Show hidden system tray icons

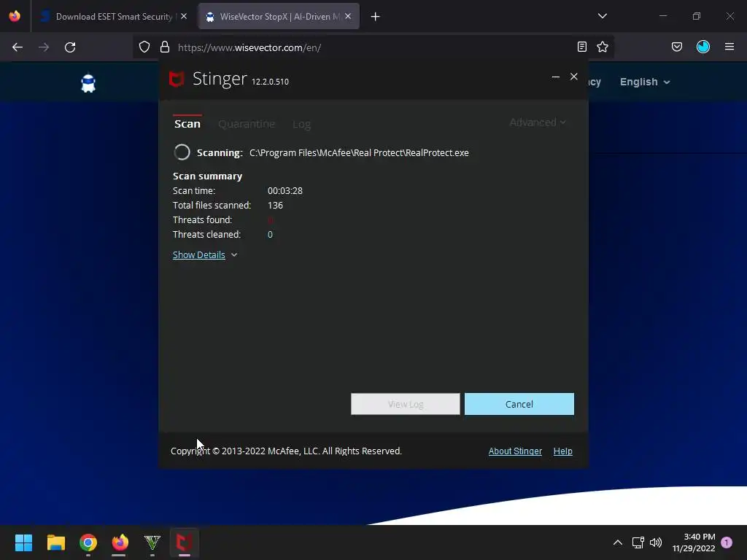coord(617,542)
